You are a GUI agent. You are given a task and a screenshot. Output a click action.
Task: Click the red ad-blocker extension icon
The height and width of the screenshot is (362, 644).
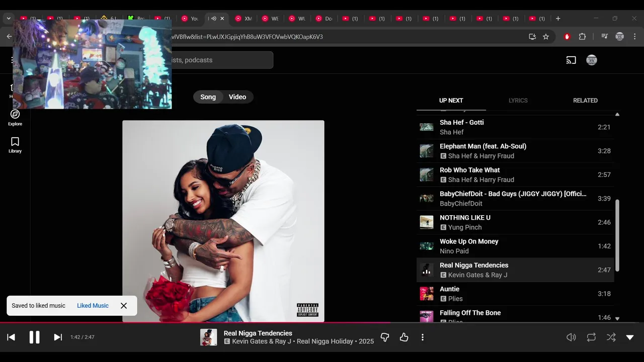point(567,37)
